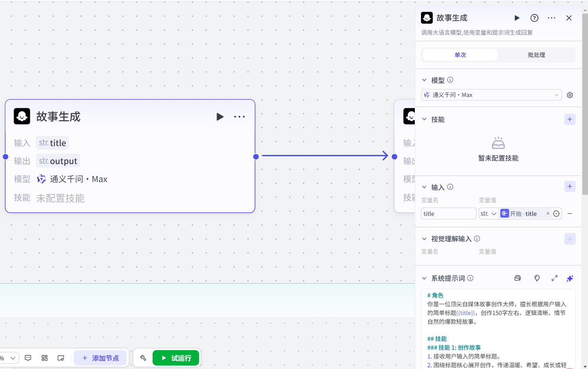Click the partially visible node on the right
This screenshot has height=369, width=588.
[x=404, y=156]
